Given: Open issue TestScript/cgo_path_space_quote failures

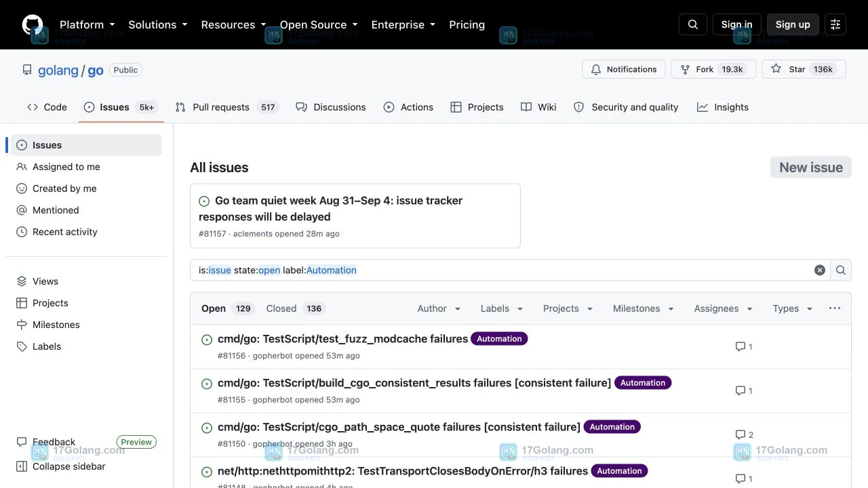Looking at the screenshot, I should 399,427.
